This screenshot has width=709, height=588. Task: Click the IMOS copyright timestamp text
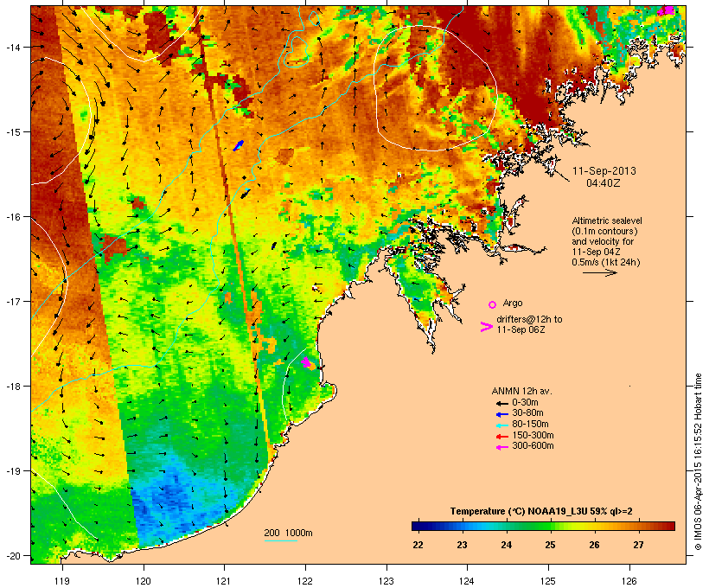point(698,462)
